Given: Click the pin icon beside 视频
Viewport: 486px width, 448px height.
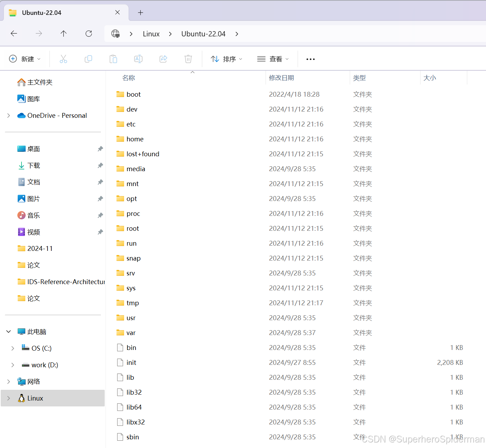Looking at the screenshot, I should [x=100, y=232].
